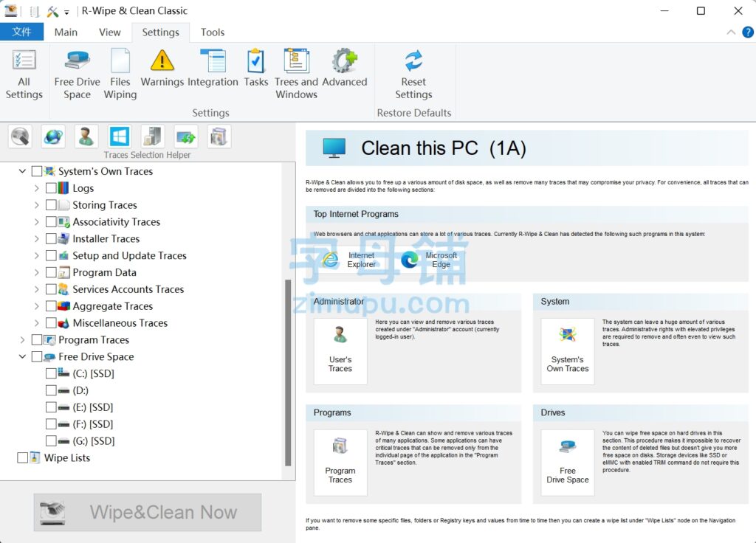756x543 pixels.
Task: Open Microsoft Edge program traces
Action: point(429,260)
